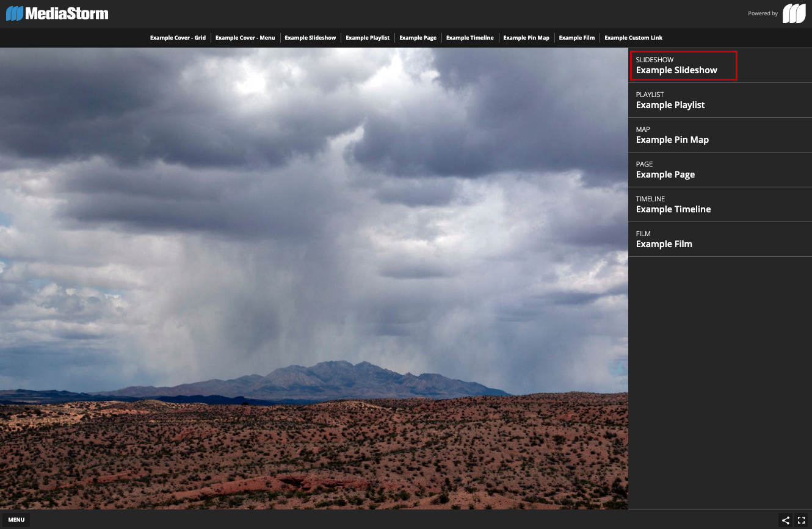Enter fullscreen mode via footer icon
This screenshot has height=529, width=812.
click(802, 520)
